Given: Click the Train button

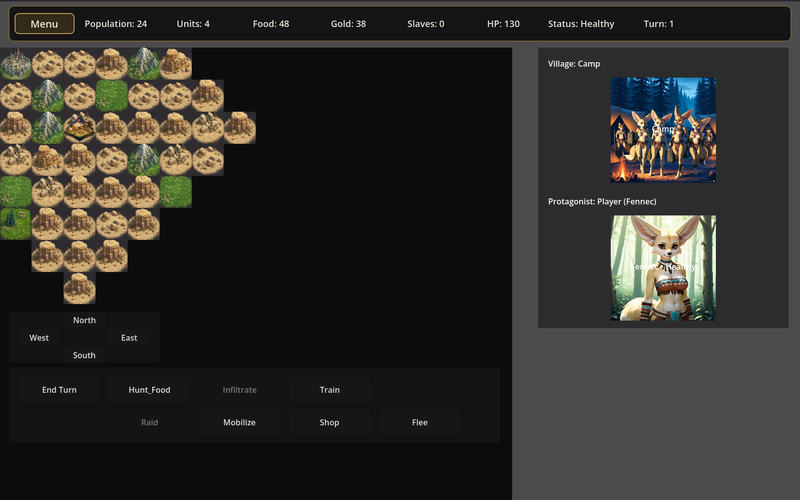Looking at the screenshot, I should (329, 390).
